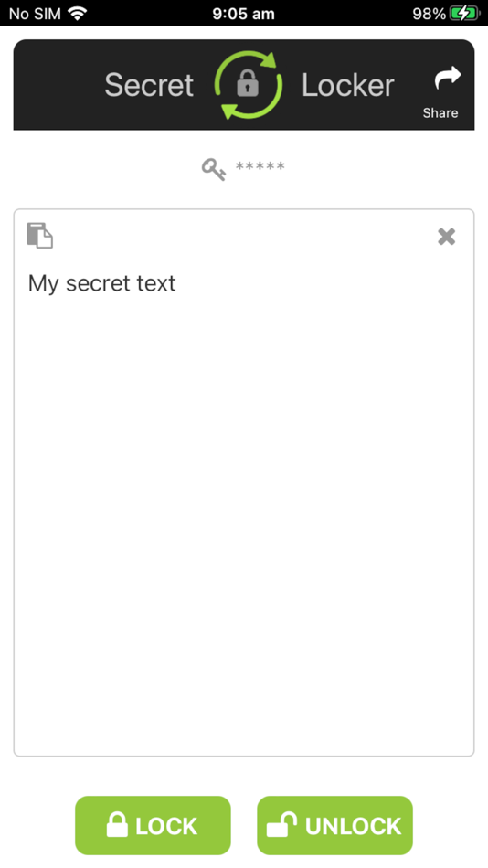Tap the Share arrow icon

click(x=448, y=78)
